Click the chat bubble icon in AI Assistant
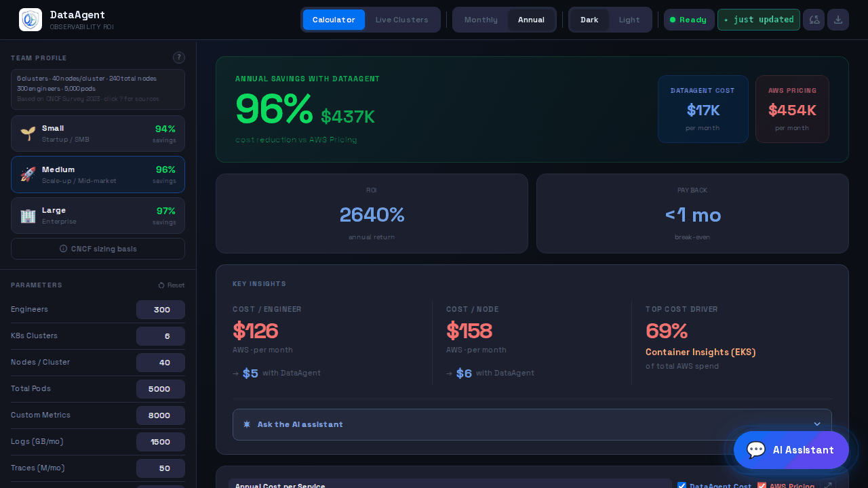The image size is (868, 488). pyautogui.click(x=756, y=450)
